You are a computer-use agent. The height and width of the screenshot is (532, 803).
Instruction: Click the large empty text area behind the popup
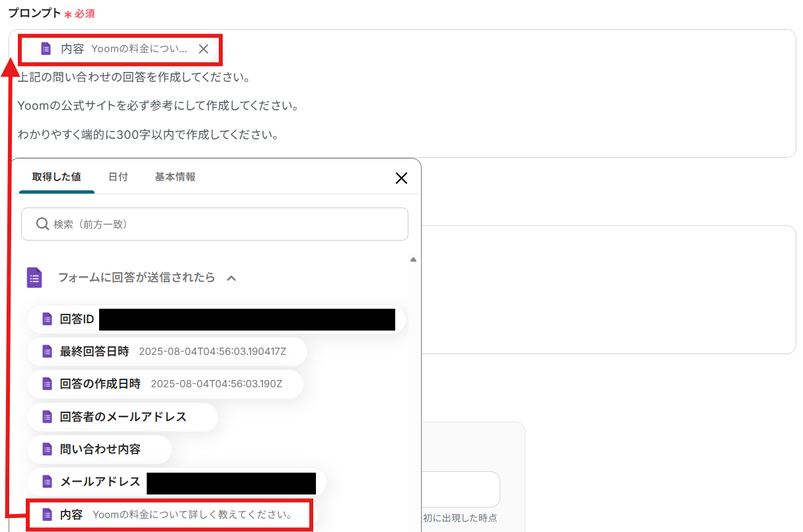pyautogui.click(x=608, y=289)
